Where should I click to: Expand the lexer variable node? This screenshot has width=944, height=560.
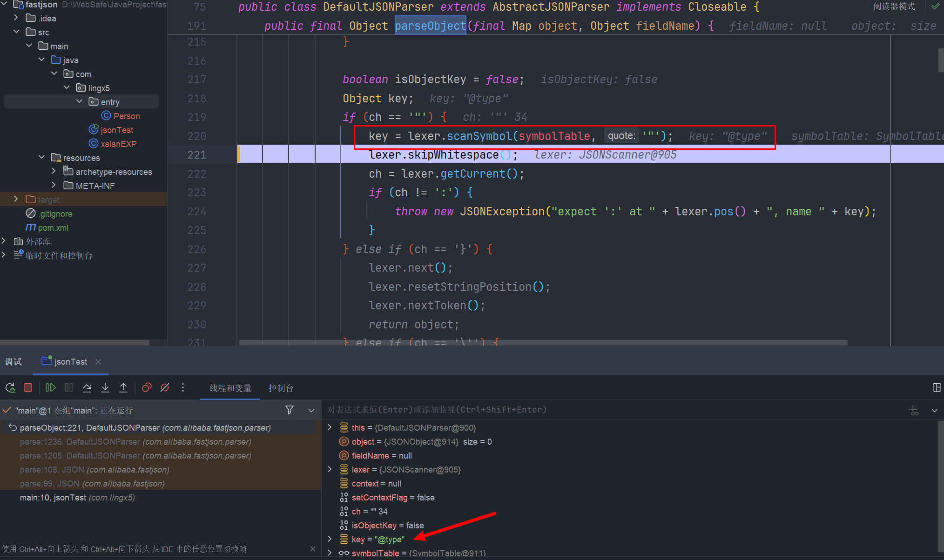click(x=330, y=469)
